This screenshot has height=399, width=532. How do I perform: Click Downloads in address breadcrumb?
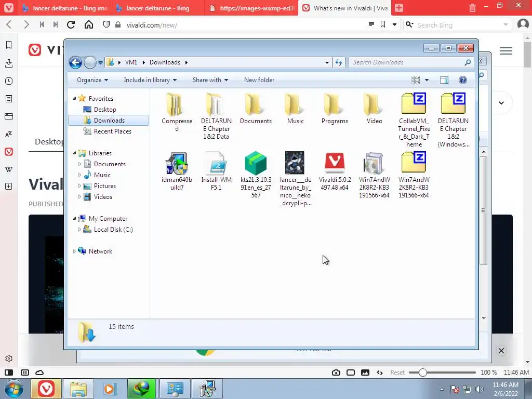click(x=165, y=62)
